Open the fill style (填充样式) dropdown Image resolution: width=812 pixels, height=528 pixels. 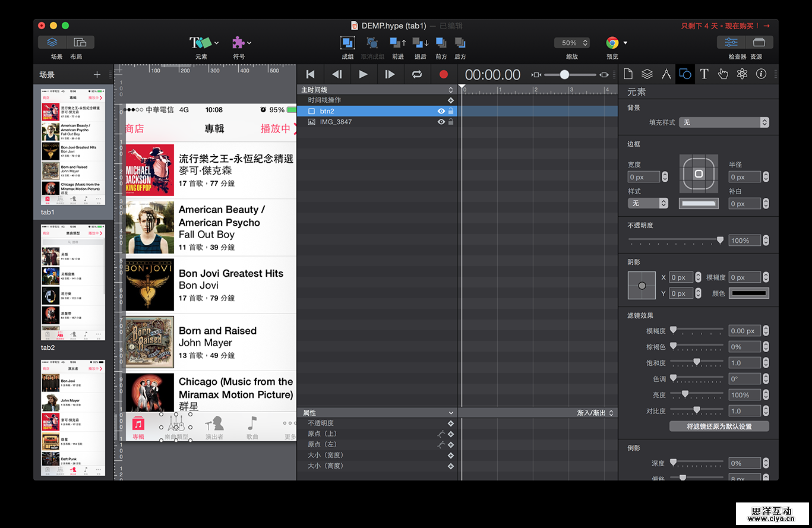[723, 122]
